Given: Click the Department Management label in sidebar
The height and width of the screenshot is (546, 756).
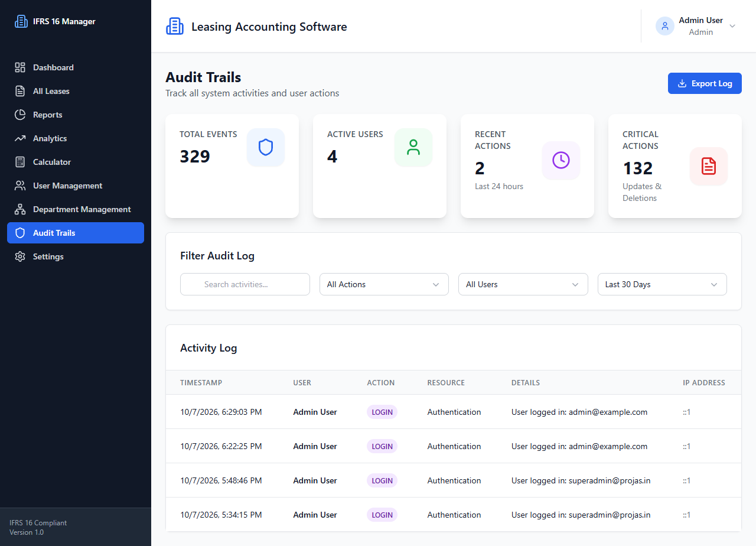Looking at the screenshot, I should (82, 209).
